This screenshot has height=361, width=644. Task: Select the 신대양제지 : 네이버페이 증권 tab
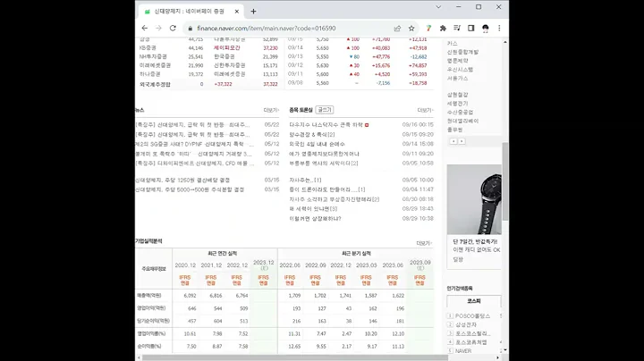[x=190, y=12]
